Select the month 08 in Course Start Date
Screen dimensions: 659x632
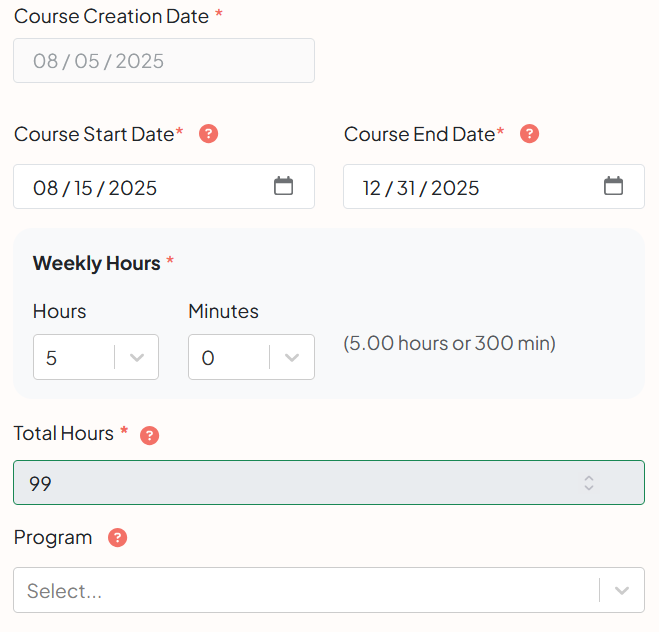click(x=45, y=188)
